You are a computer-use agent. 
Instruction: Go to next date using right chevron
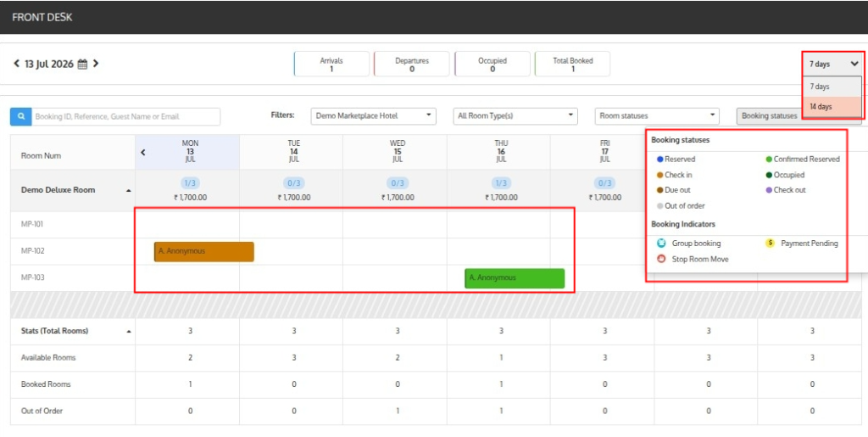tap(96, 64)
